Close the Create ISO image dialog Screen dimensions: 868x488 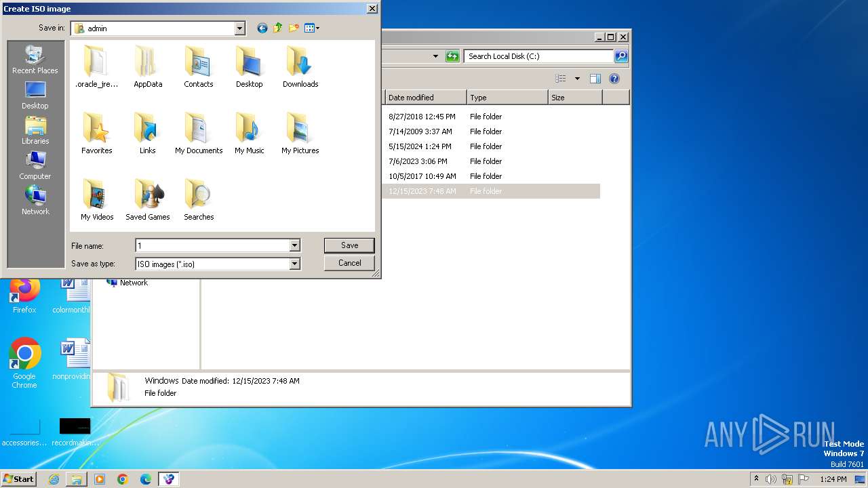coord(372,8)
